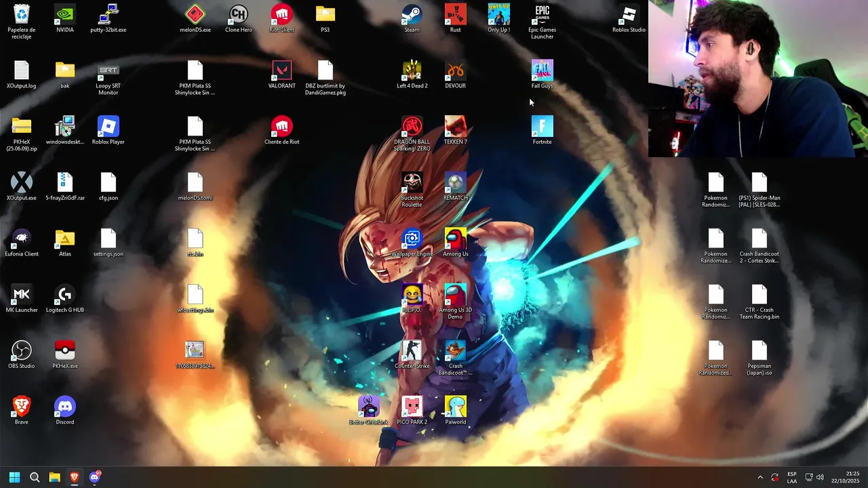This screenshot has width=868, height=488.
Task: Select the MK Launcher icon
Action: (22, 295)
